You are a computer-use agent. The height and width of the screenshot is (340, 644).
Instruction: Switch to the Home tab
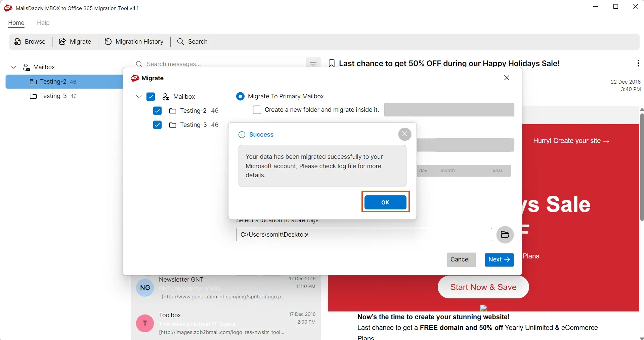tap(16, 23)
